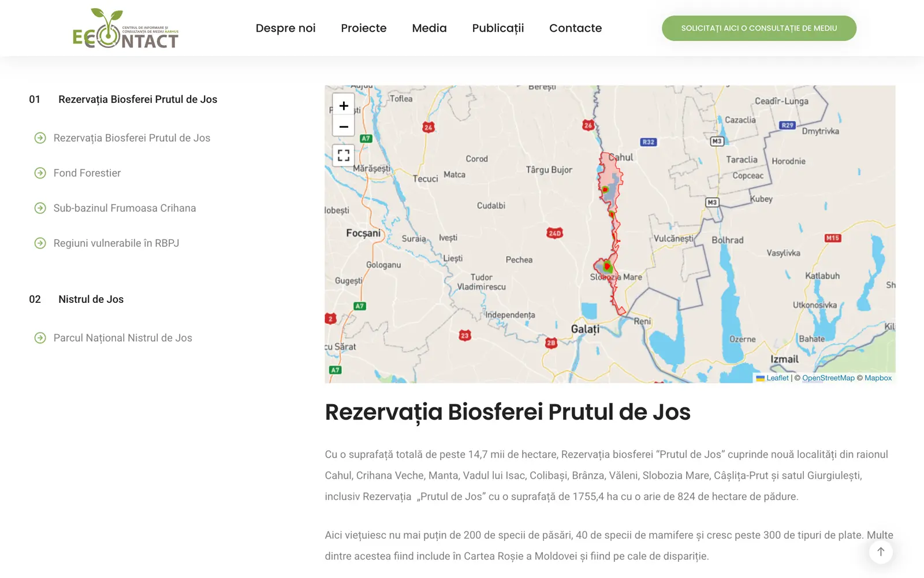
Task: Open the Publicații menu
Action: pos(498,28)
